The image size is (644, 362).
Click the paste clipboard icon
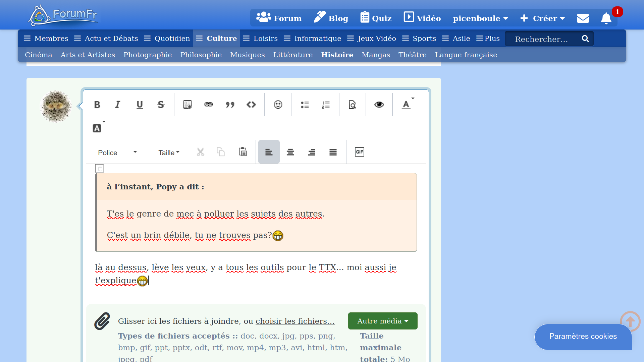(243, 152)
